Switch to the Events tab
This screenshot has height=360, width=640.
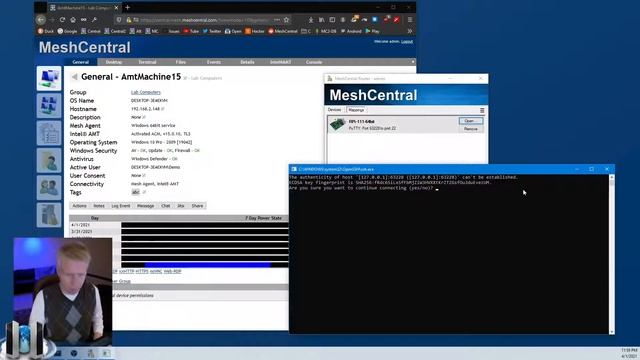tap(214, 62)
